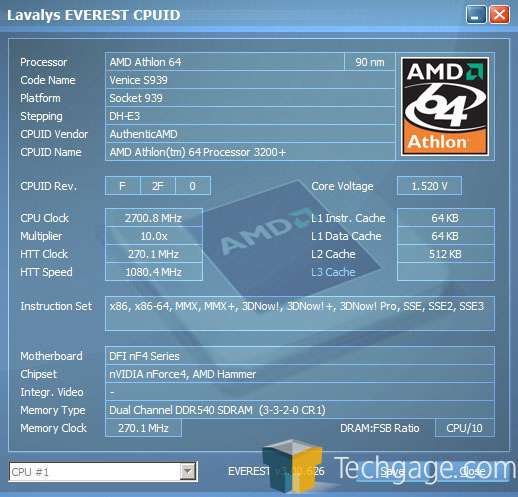Click the CPUID Rev. 0 field

point(193,186)
